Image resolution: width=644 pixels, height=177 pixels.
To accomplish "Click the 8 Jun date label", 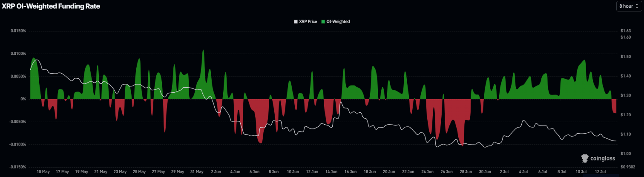I will coord(273,172).
